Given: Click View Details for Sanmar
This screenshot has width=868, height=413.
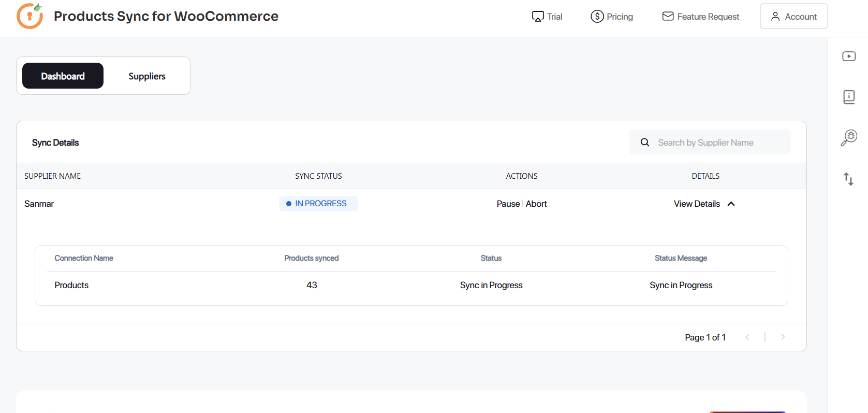Looking at the screenshot, I should click(697, 204).
